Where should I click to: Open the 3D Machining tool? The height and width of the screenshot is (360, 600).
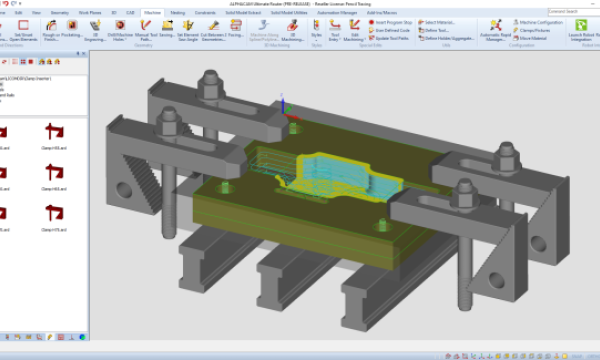coord(292,30)
